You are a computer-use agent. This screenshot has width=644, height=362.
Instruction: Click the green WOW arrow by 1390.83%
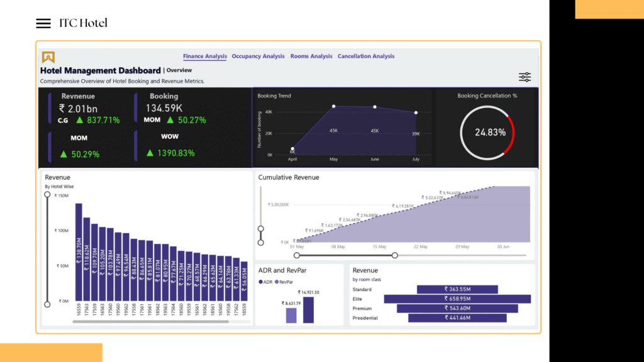150,153
